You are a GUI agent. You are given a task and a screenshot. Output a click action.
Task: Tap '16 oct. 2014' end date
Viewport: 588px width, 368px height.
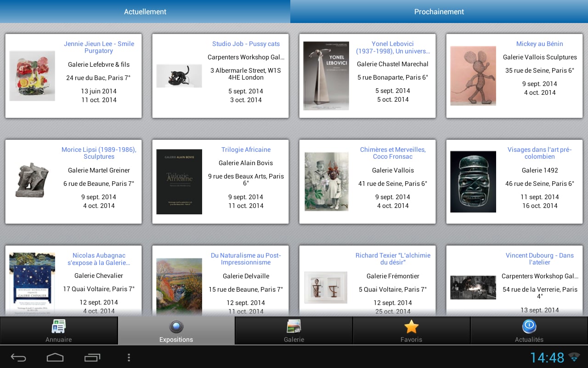(x=540, y=206)
